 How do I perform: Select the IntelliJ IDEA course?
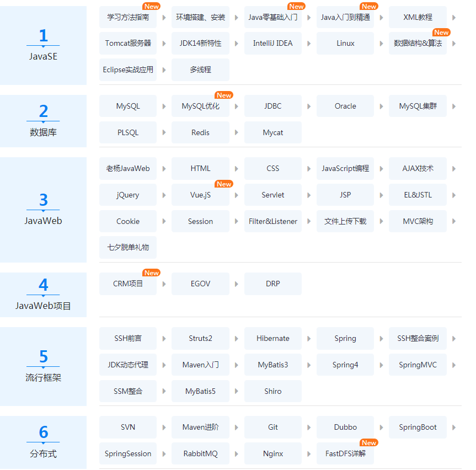coord(273,44)
